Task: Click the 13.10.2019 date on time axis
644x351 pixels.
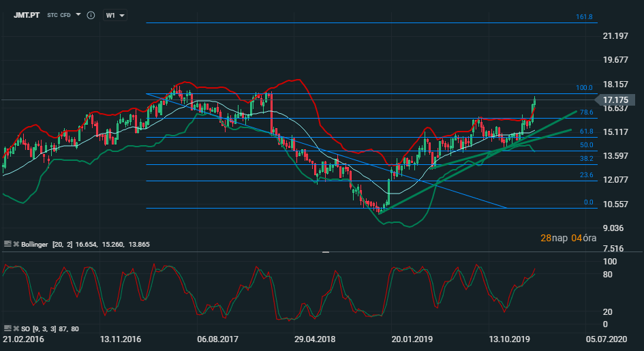Action: click(x=509, y=339)
